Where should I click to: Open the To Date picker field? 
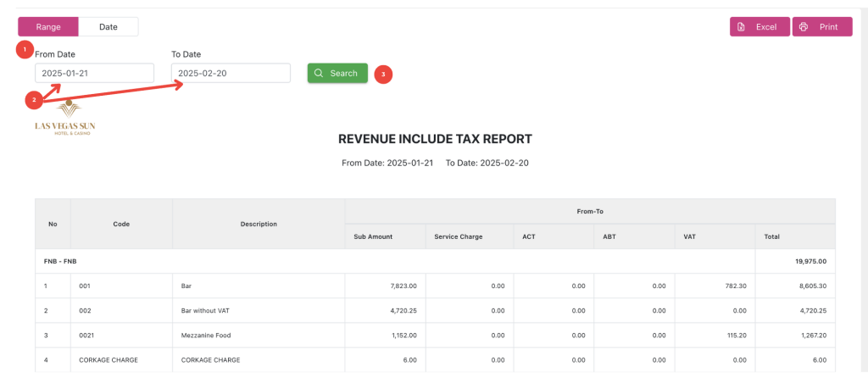pos(231,74)
